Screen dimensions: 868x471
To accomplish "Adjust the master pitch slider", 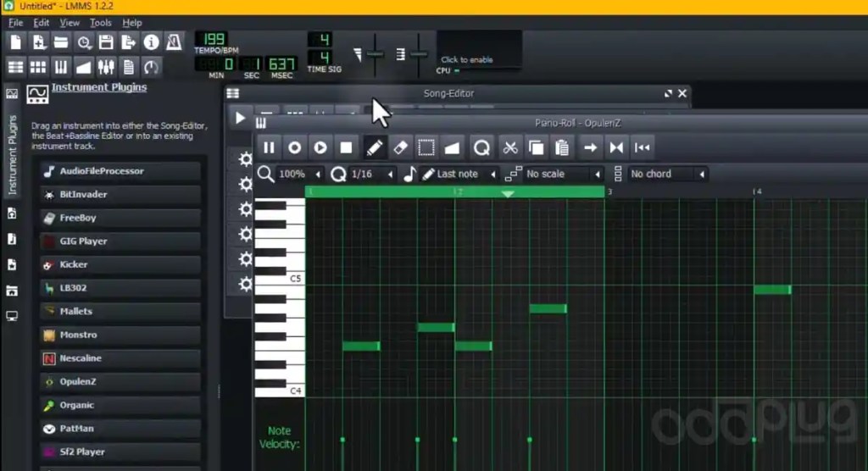I will click(419, 54).
